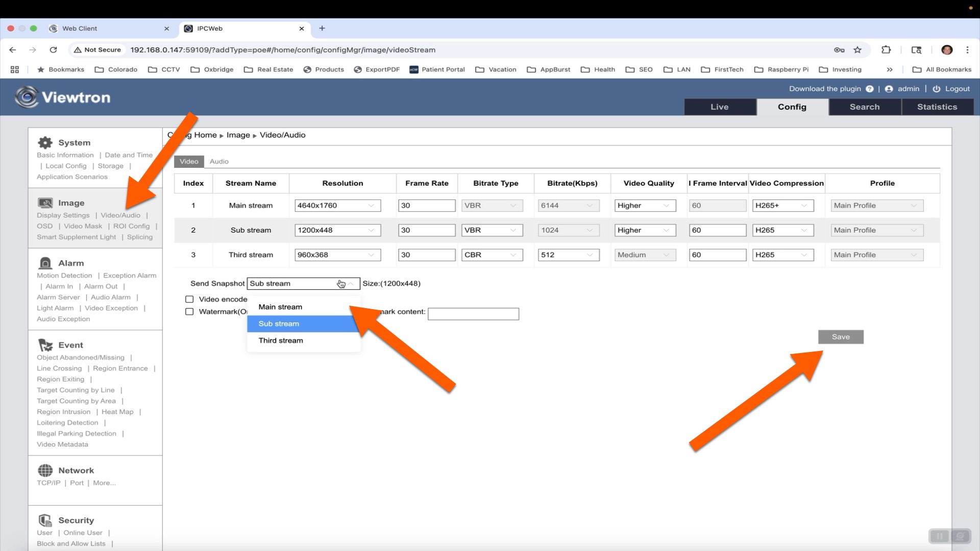This screenshot has height=551, width=980.
Task: Click the Save button
Action: (x=841, y=337)
